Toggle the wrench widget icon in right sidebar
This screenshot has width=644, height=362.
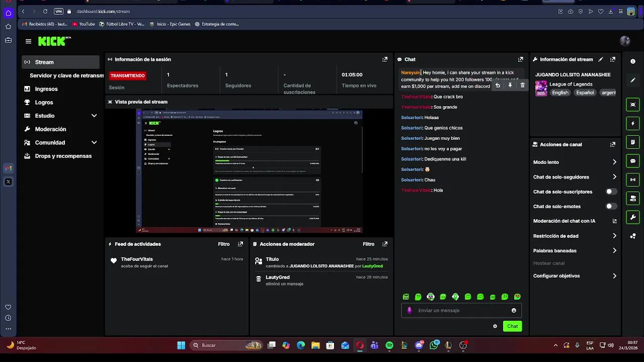click(633, 217)
